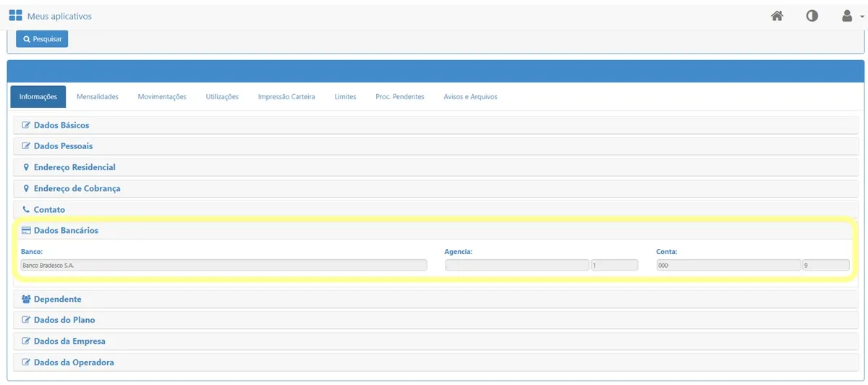This screenshot has width=868, height=385.
Task: Expand the Dados Básicos section
Action: tap(61, 125)
